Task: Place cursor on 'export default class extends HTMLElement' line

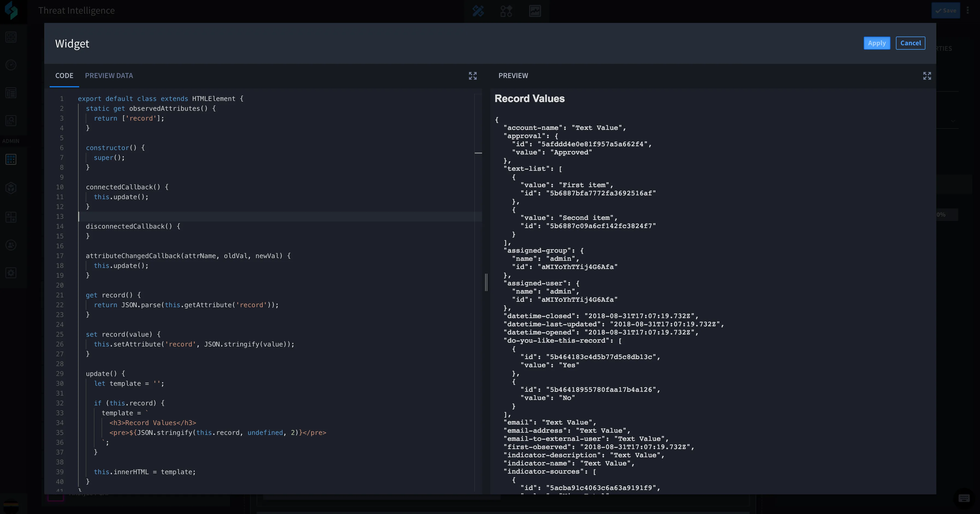Action: coord(161,98)
